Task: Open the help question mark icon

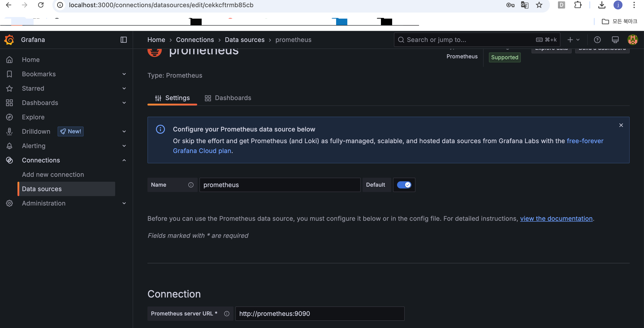Action: [x=597, y=39]
